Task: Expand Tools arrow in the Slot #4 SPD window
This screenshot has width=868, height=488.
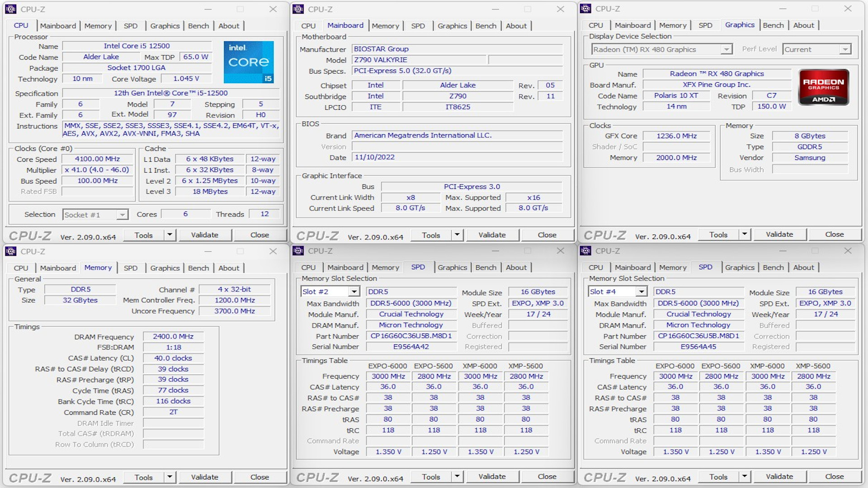Action: (745, 477)
